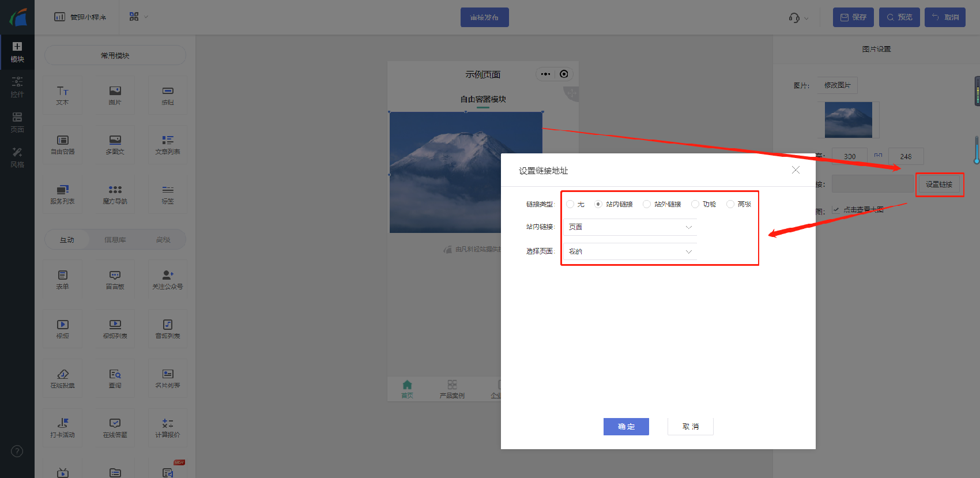980x478 pixels.
Task: Select the 产品案例 tab in phone preview
Action: click(x=452, y=389)
